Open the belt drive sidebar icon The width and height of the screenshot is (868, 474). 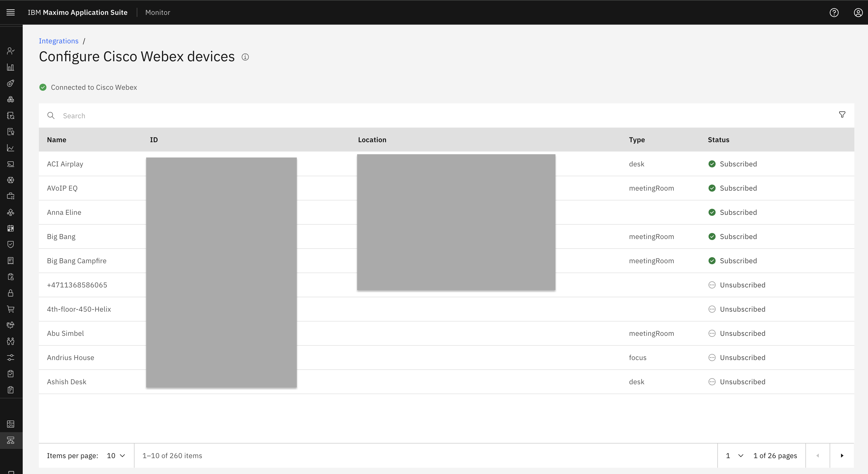click(x=11, y=83)
